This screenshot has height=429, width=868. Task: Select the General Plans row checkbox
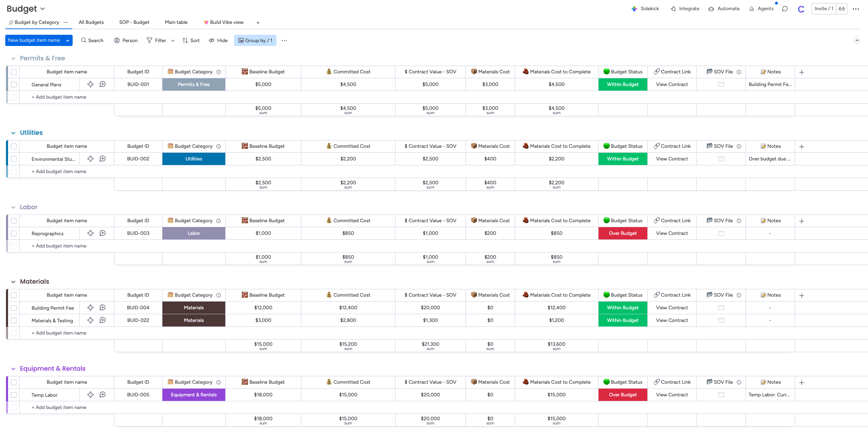pyautogui.click(x=14, y=85)
